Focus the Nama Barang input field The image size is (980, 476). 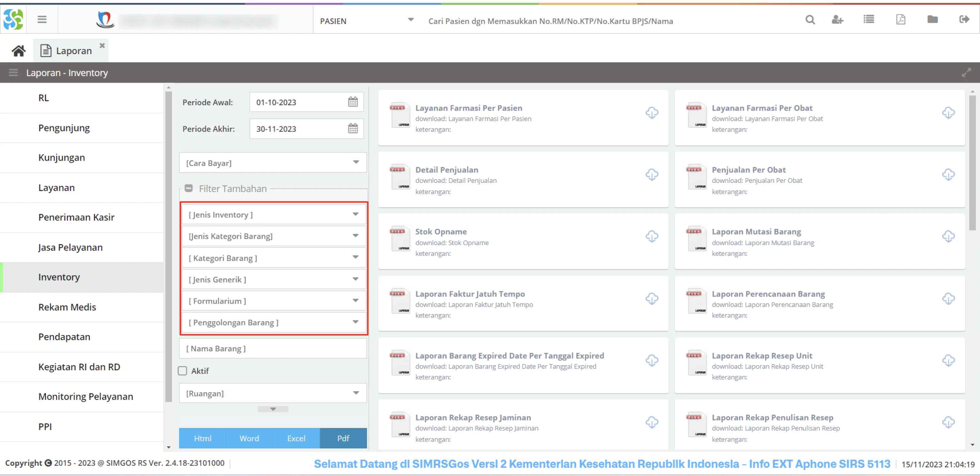[273, 348]
